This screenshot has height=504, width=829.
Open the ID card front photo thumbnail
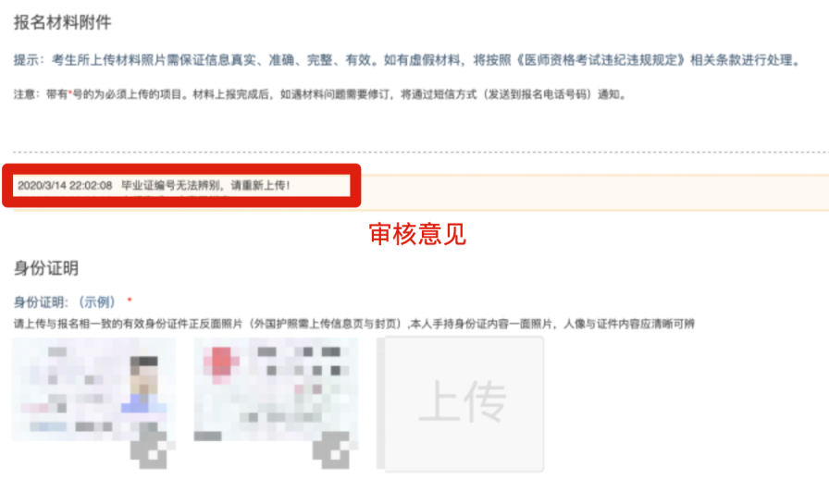point(94,390)
